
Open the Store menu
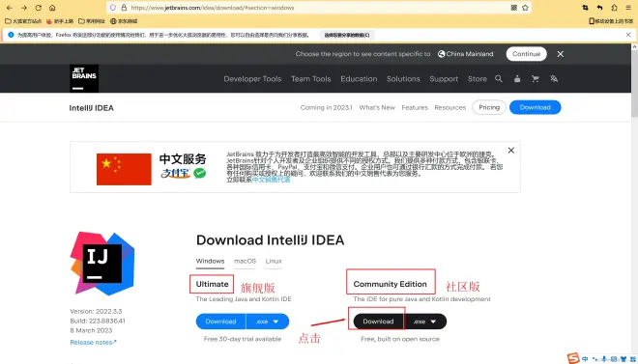[478, 79]
